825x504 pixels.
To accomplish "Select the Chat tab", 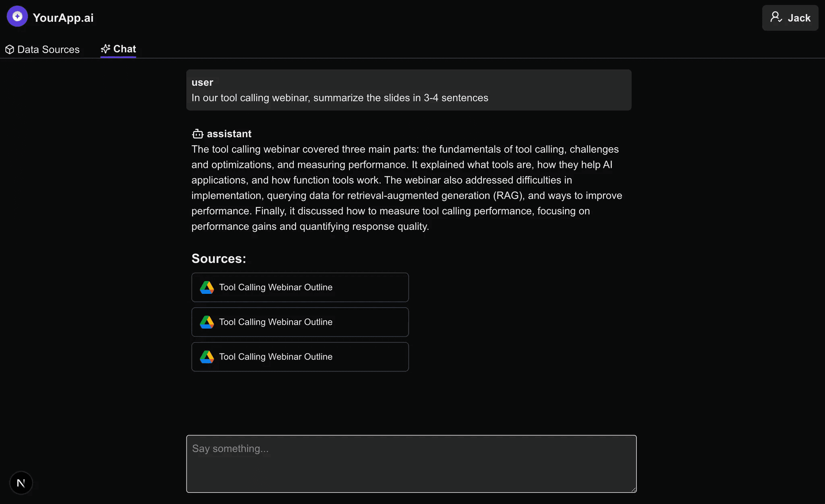I will [x=124, y=49].
